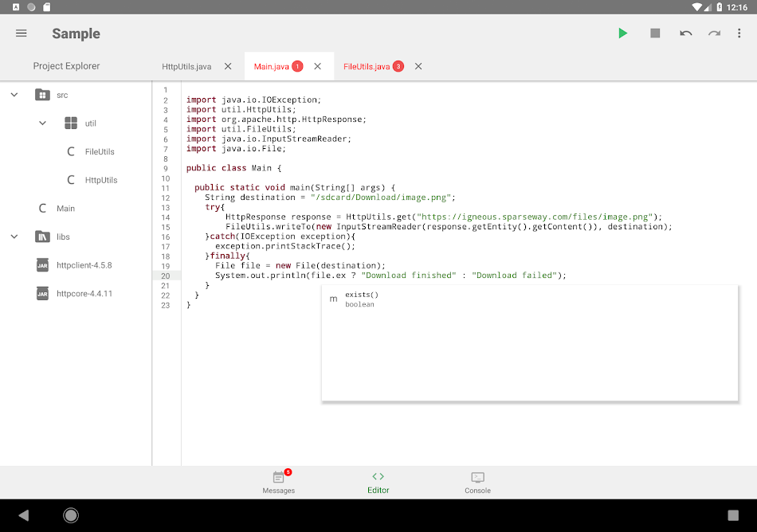Viewport: 757px width, 532px height.
Task: Collapse the libs folder chevron
Action: coord(14,237)
